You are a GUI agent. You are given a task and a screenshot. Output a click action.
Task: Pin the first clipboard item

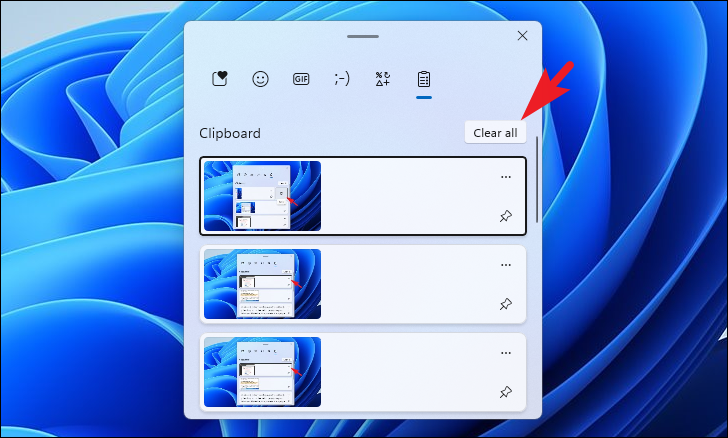click(x=506, y=216)
